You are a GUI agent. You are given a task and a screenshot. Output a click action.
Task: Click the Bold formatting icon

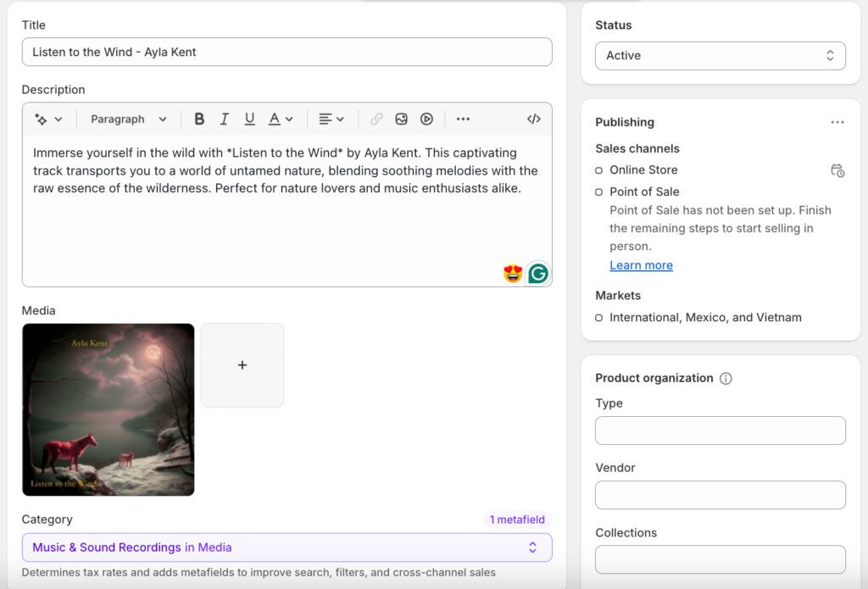(199, 119)
